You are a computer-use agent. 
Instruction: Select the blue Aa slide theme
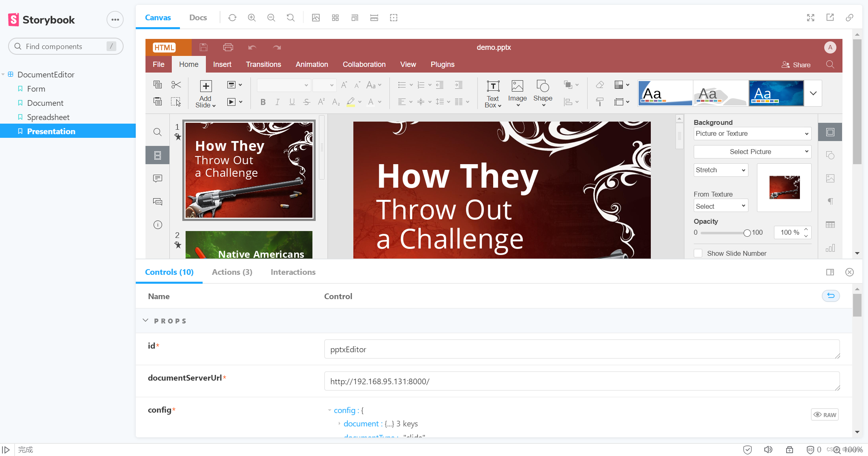(776, 93)
